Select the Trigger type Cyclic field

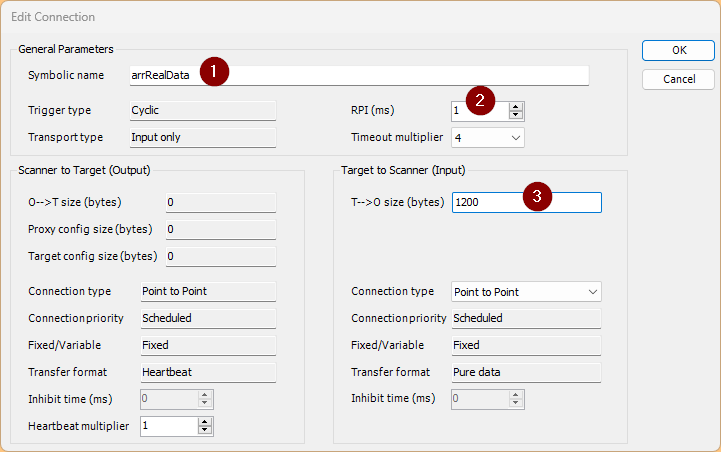tap(201, 110)
